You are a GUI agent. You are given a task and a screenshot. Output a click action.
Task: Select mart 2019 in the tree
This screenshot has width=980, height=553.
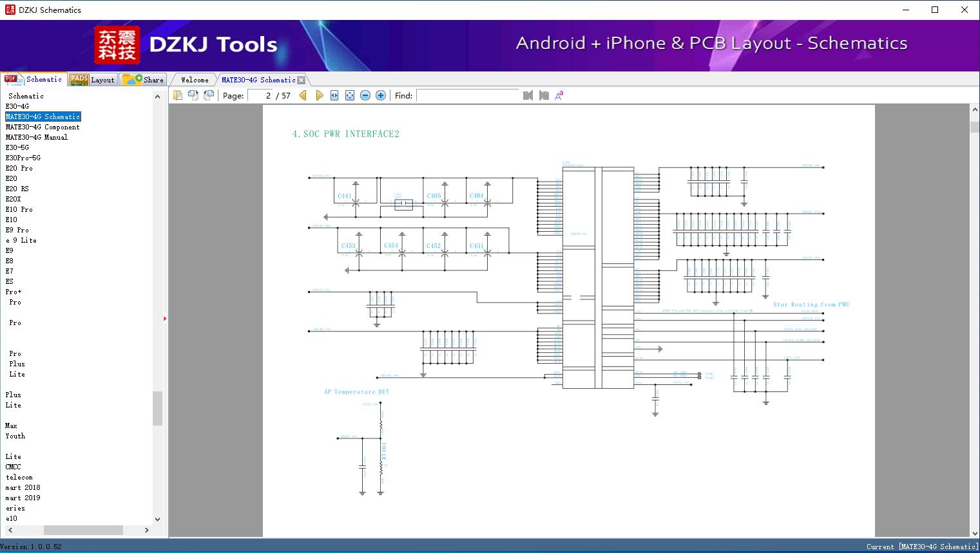[23, 498]
